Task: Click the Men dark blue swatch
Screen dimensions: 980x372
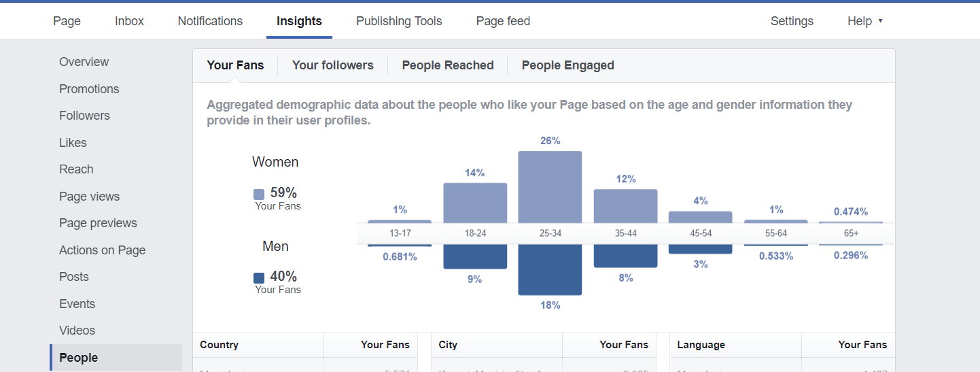Action: pyautogui.click(x=259, y=277)
